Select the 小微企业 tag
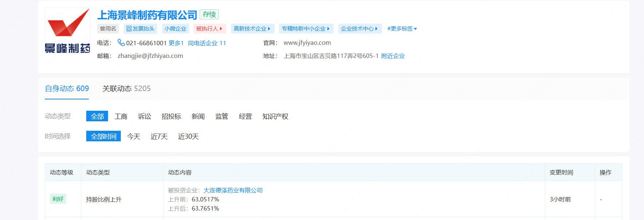This screenshot has height=220, width=644. pyautogui.click(x=175, y=29)
